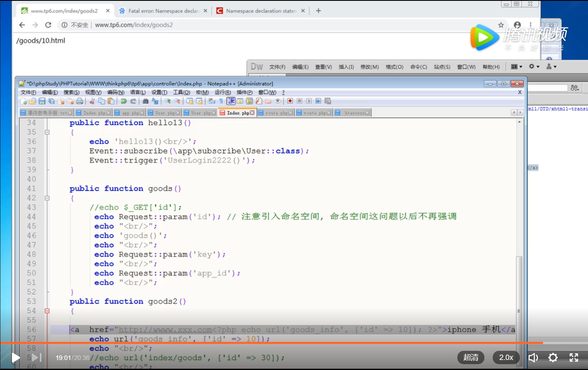The image size is (588, 370).
Task: Open Dreamweaver gear settings dropdown
Action: click(x=534, y=67)
